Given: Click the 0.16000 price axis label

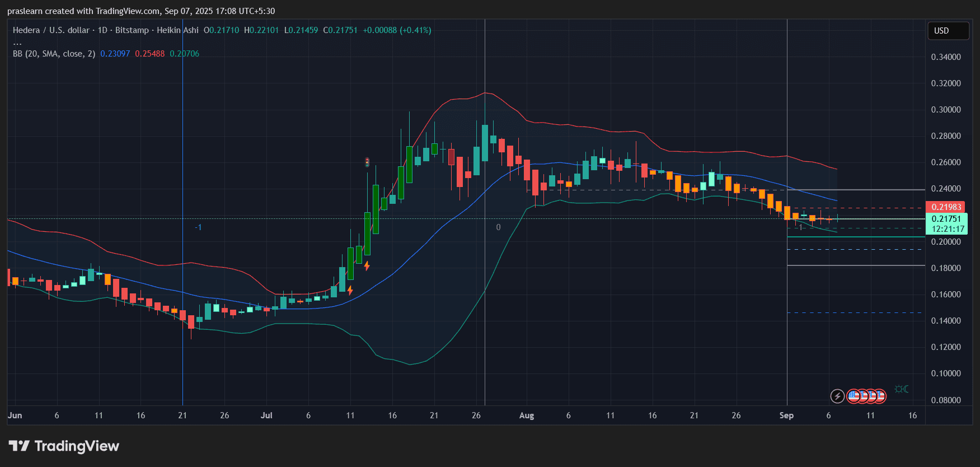Looking at the screenshot, I should tap(946, 295).
